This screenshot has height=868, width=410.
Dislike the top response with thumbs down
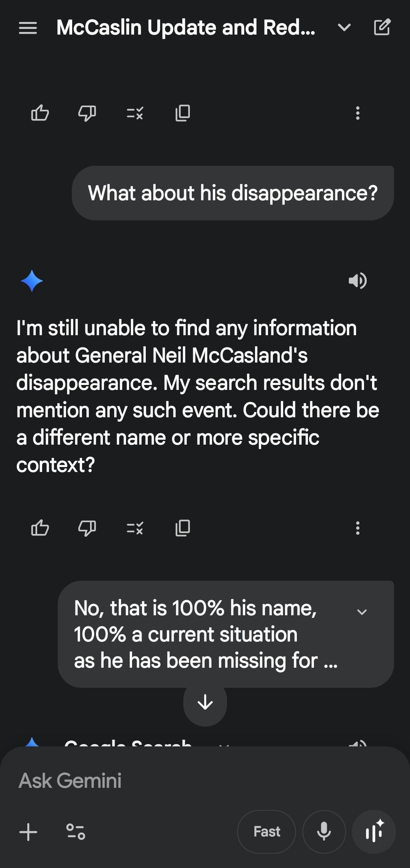click(87, 113)
